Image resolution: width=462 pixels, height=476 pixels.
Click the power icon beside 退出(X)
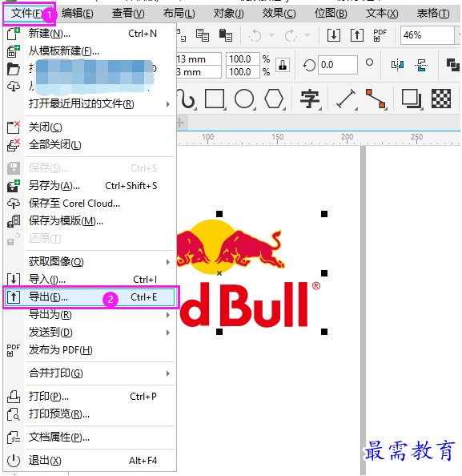(14, 461)
